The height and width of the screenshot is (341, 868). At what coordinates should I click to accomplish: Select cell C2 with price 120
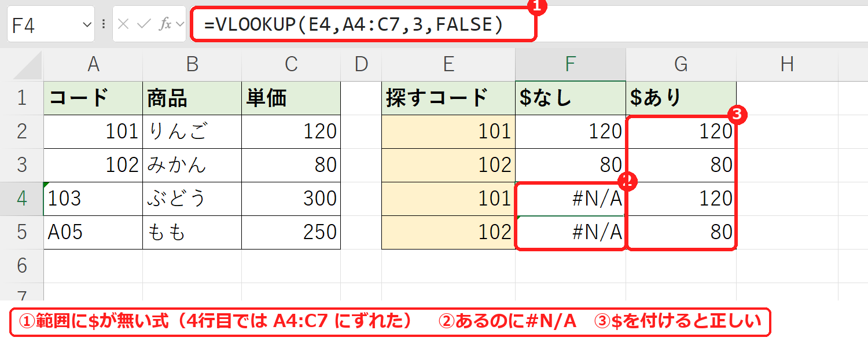[291, 131]
